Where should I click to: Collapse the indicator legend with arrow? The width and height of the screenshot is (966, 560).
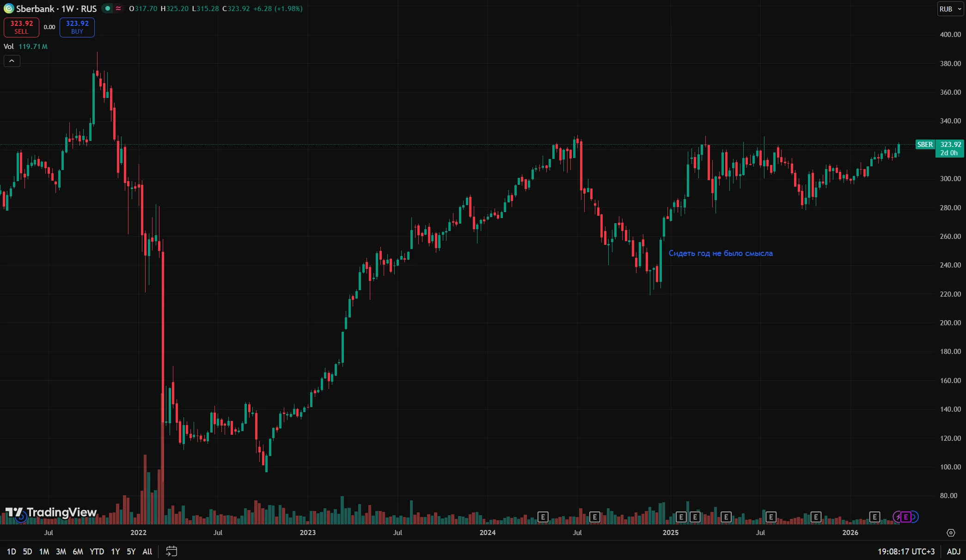pyautogui.click(x=12, y=61)
